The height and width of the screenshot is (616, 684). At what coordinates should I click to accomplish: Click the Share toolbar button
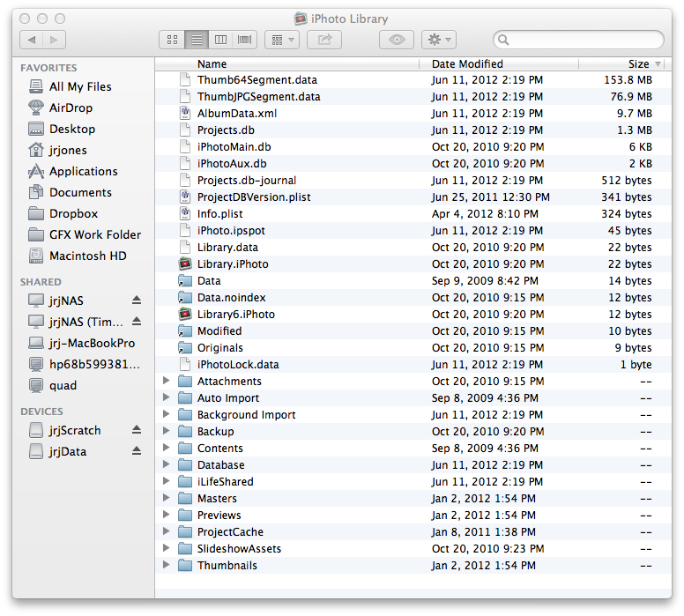pos(324,41)
